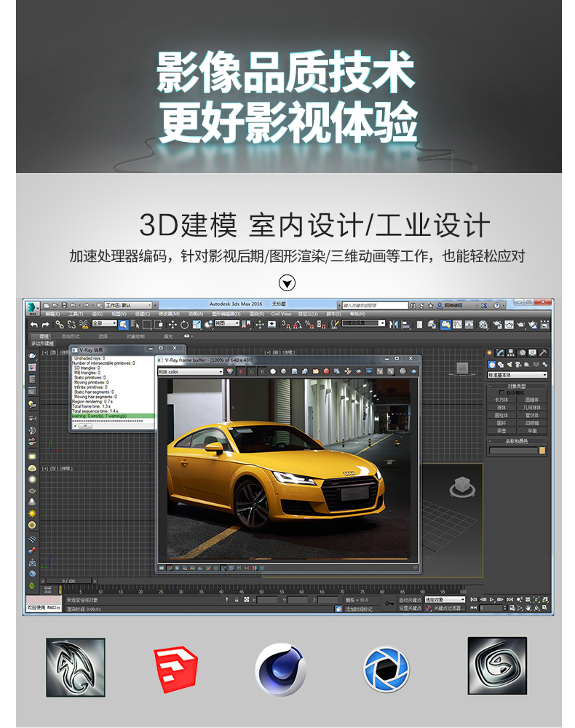Image resolution: width=575 pixels, height=728 pixels.
Task: Open the RGB color channel dropdown
Action: pyautogui.click(x=191, y=371)
